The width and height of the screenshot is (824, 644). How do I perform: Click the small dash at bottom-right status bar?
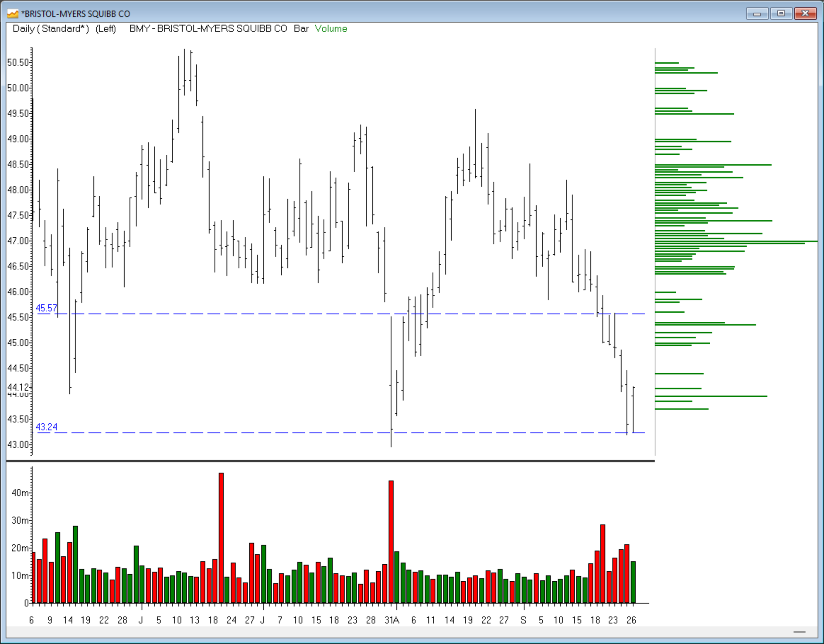tap(799, 632)
